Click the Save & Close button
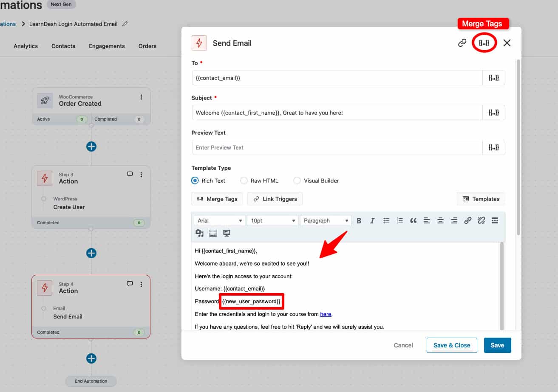The width and height of the screenshot is (558, 392). (452, 345)
